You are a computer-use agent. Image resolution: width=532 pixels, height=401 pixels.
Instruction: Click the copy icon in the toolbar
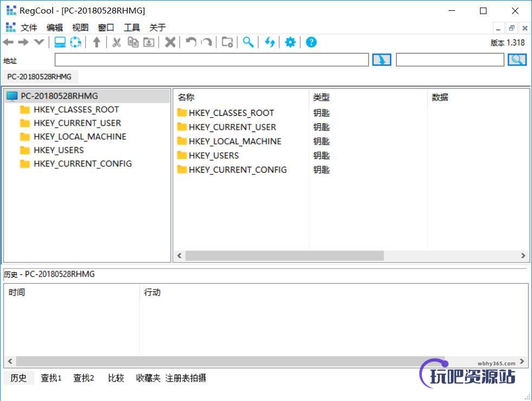(x=133, y=42)
